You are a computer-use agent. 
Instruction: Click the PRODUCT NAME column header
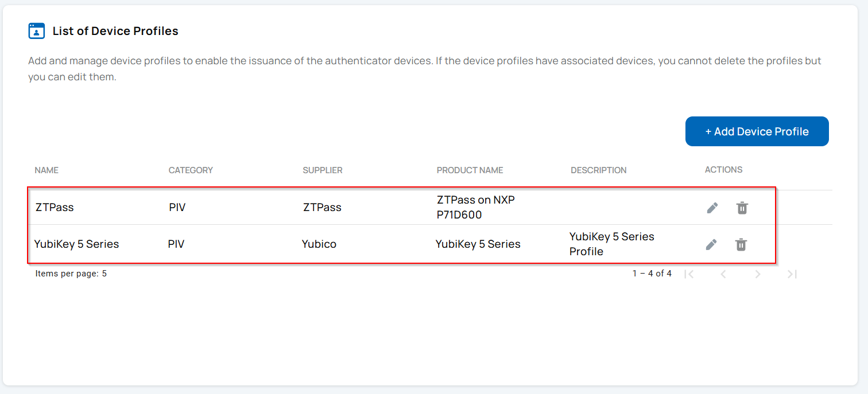tap(470, 170)
